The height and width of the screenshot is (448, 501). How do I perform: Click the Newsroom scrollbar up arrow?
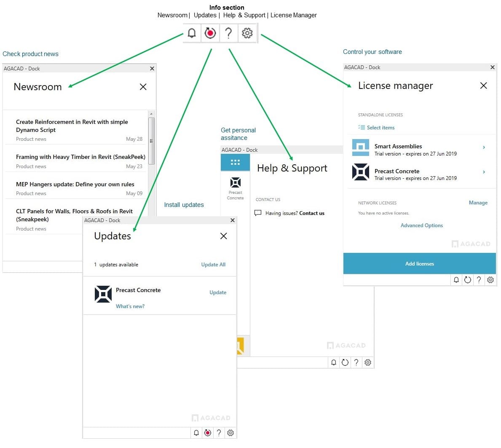coord(151,113)
